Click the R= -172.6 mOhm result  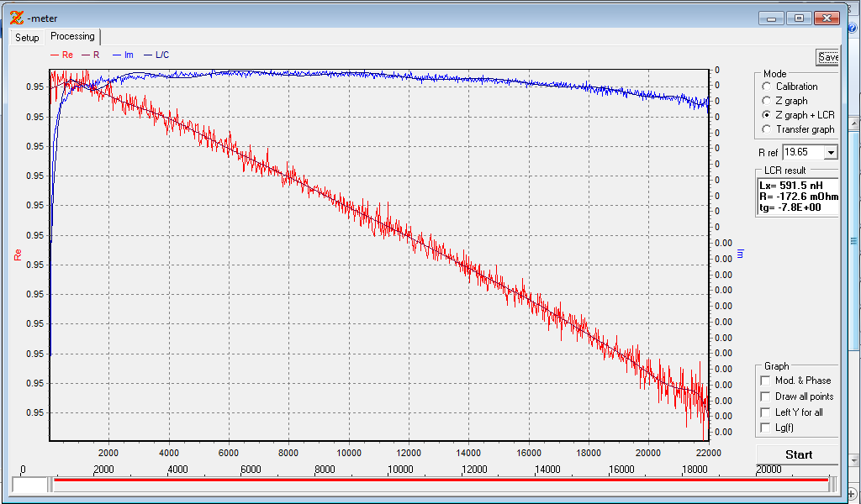(799, 197)
